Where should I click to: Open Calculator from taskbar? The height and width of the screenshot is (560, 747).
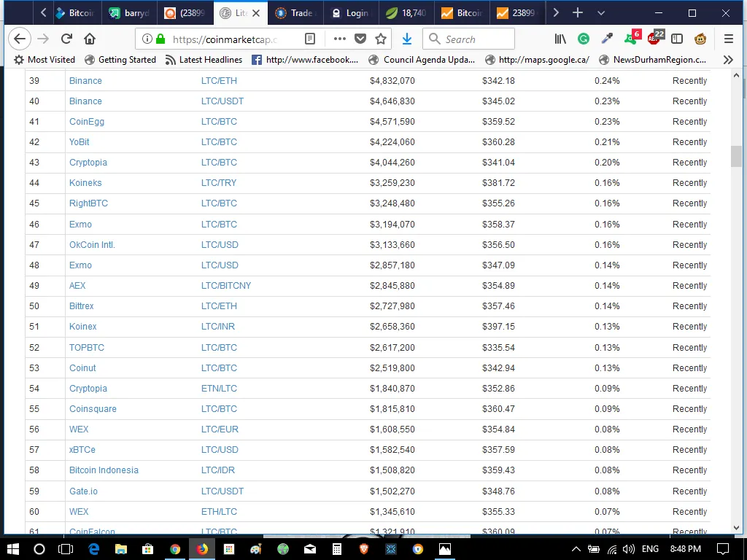337,549
